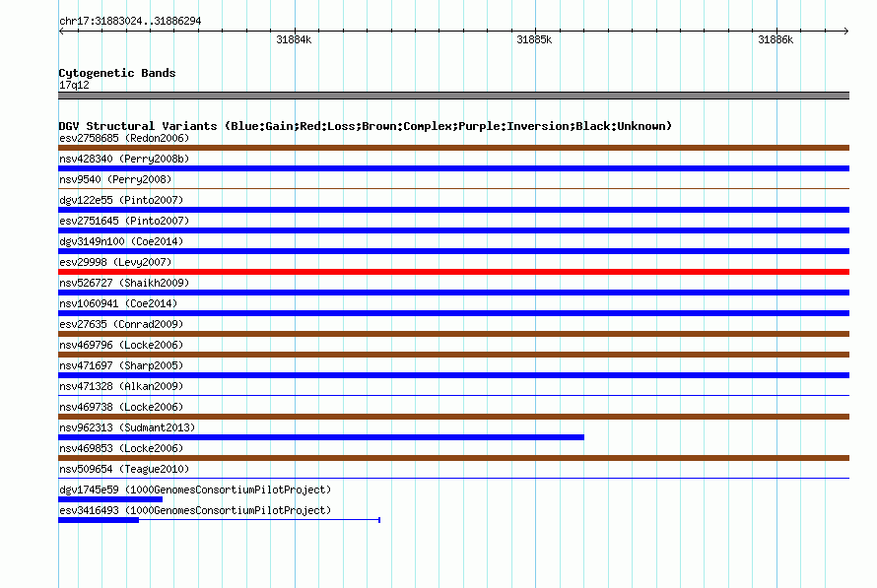Viewport: 877px width, 588px height.
Task: Click the nsv428340 (Perry2008b) label
Action: [124, 159]
